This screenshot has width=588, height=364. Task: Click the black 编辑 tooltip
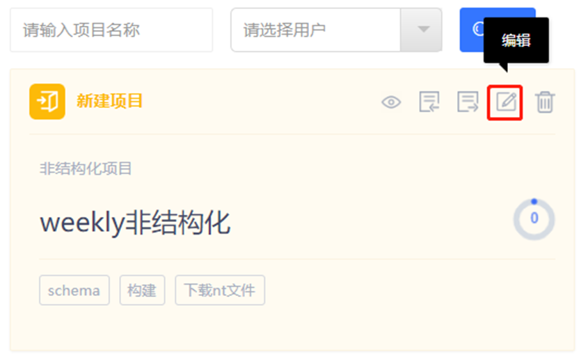[x=516, y=40]
